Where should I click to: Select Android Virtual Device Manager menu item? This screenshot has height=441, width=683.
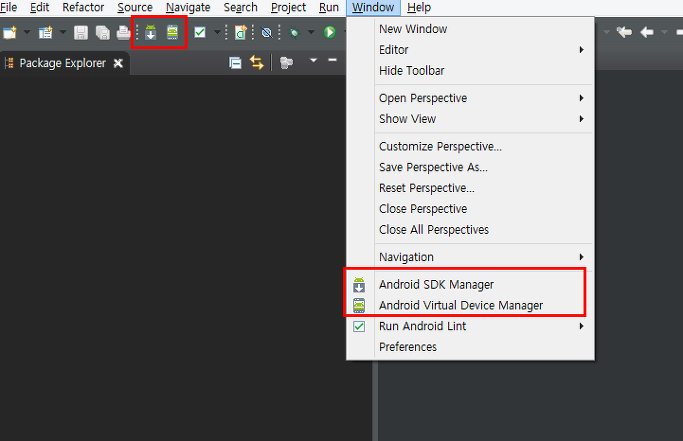pyautogui.click(x=470, y=305)
